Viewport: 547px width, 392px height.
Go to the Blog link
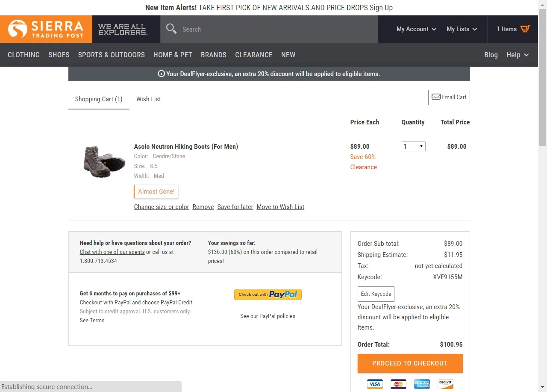click(x=491, y=55)
